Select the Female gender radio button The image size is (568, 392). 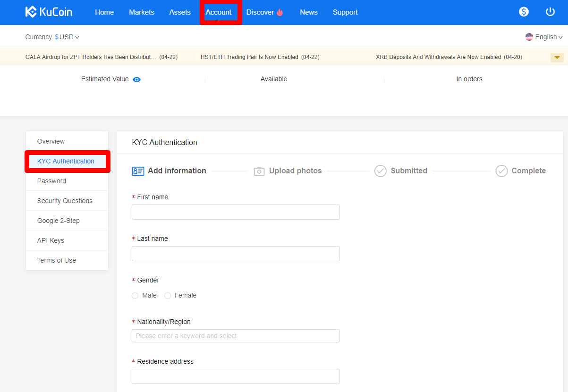[168, 295]
